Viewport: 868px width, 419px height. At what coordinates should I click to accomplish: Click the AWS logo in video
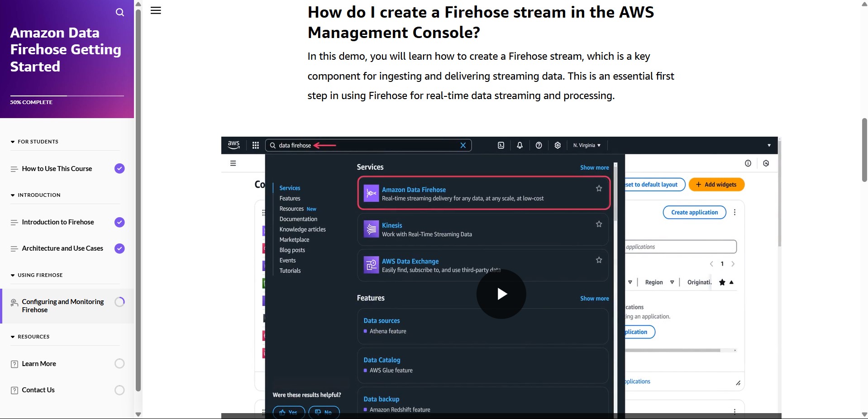pos(234,145)
